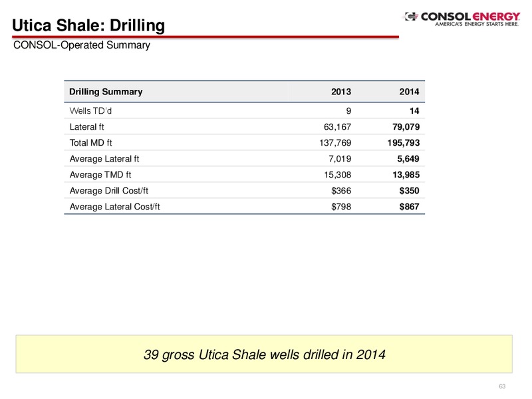This screenshot has height=399, width=532.
Task: Select the "Wells TD'd" row label
Action: tap(90, 111)
